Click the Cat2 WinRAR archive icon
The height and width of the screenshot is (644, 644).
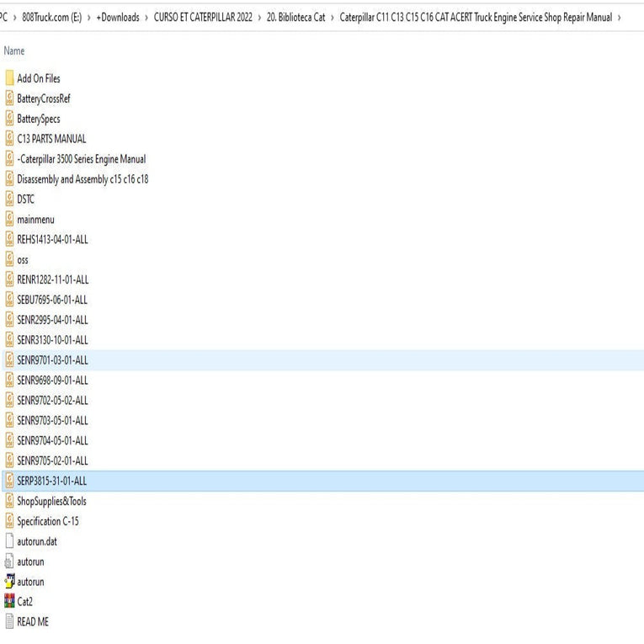point(9,602)
